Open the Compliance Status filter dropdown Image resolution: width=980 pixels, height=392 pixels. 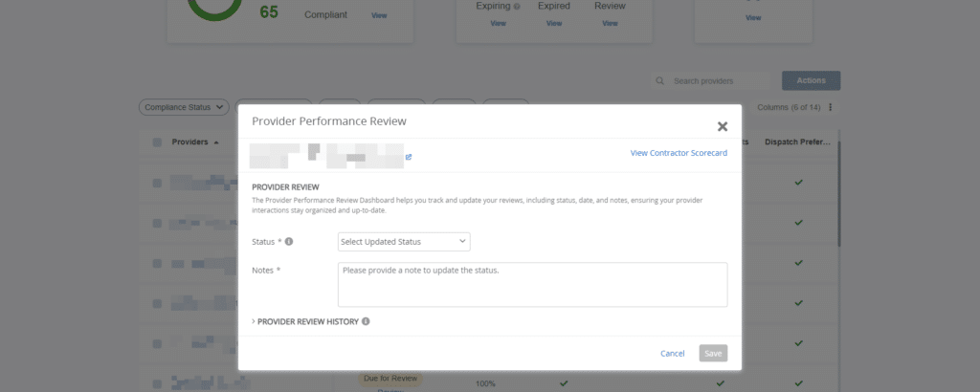pos(186,107)
